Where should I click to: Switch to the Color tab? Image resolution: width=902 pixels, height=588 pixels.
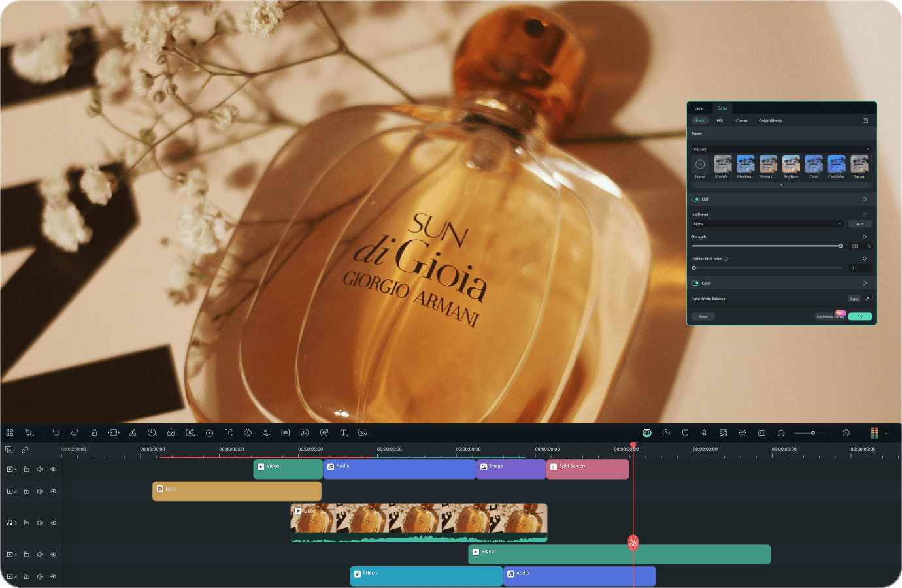tap(722, 108)
